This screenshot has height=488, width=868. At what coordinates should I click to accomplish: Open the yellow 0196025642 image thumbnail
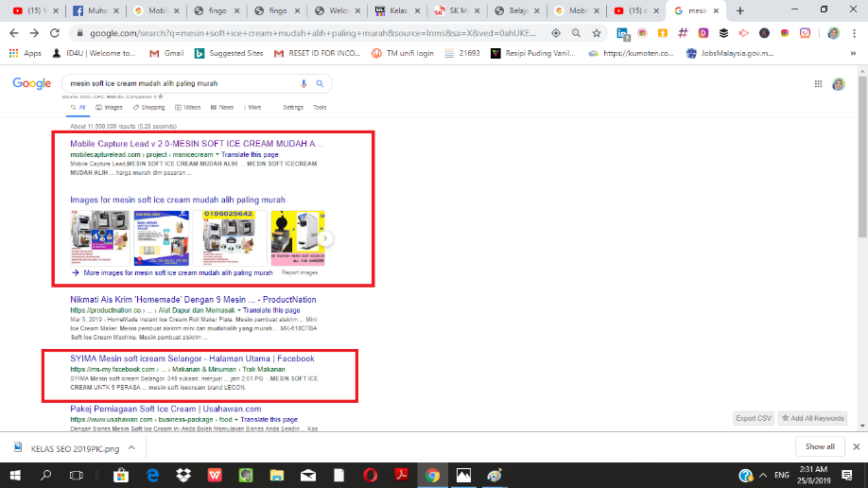pyautogui.click(x=229, y=238)
